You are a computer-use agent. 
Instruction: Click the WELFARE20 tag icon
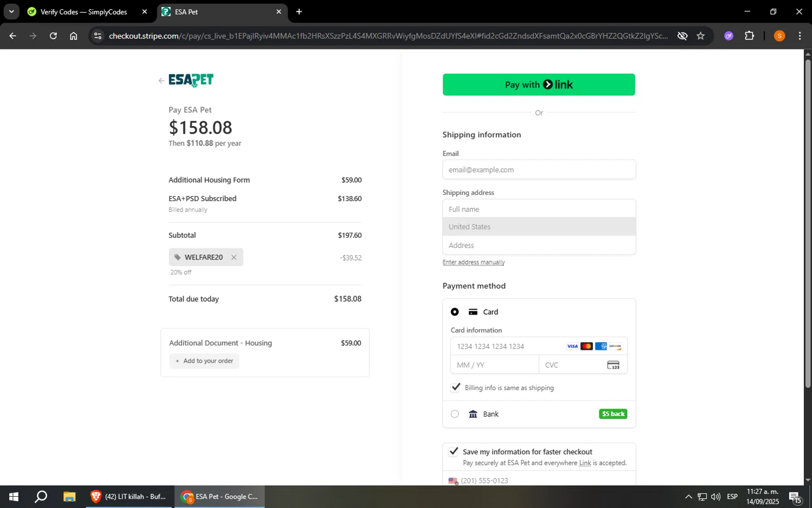pos(178,257)
